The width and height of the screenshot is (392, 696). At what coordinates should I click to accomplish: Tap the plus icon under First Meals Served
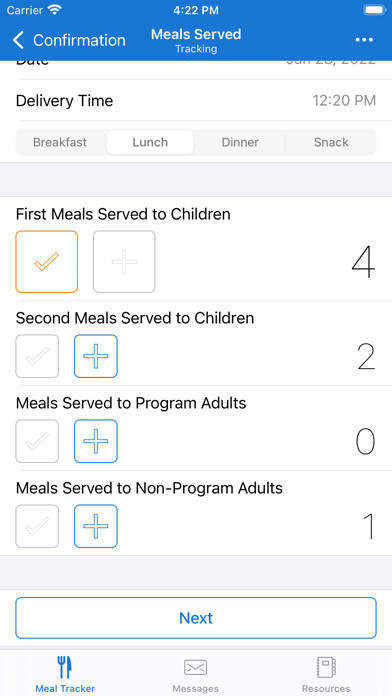click(x=124, y=261)
